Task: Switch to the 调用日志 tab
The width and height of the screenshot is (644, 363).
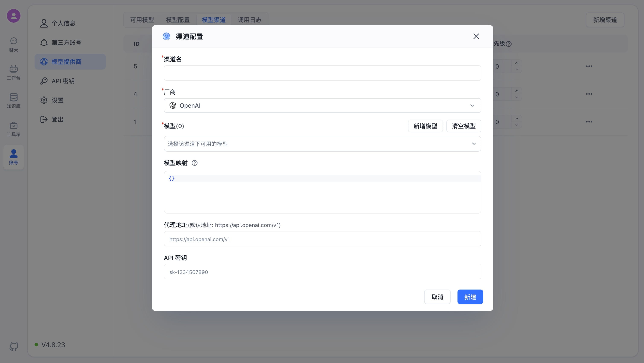Action: [x=249, y=20]
